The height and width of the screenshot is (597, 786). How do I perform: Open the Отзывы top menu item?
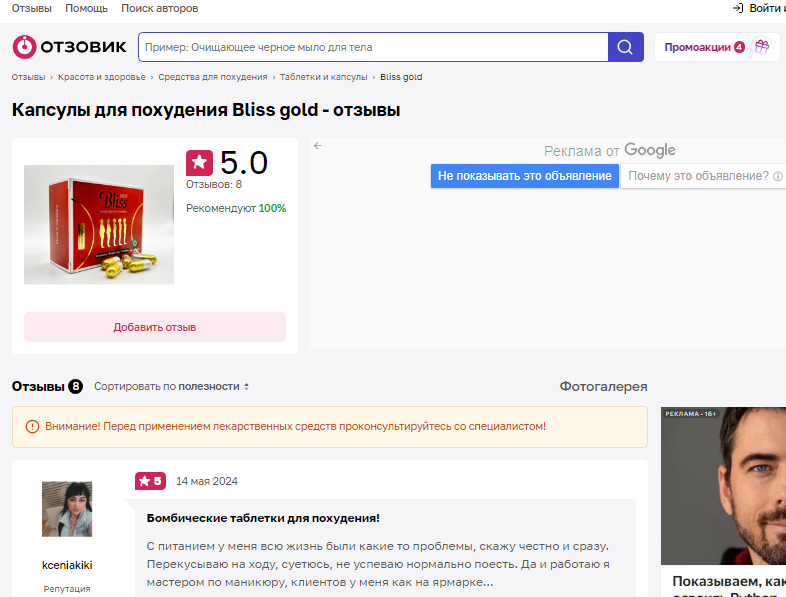32,9
